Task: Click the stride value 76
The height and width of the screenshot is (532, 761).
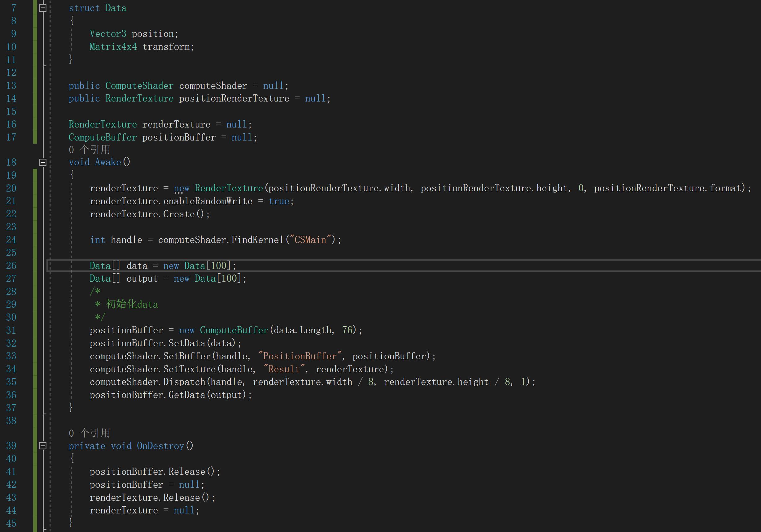Action: [x=347, y=330]
